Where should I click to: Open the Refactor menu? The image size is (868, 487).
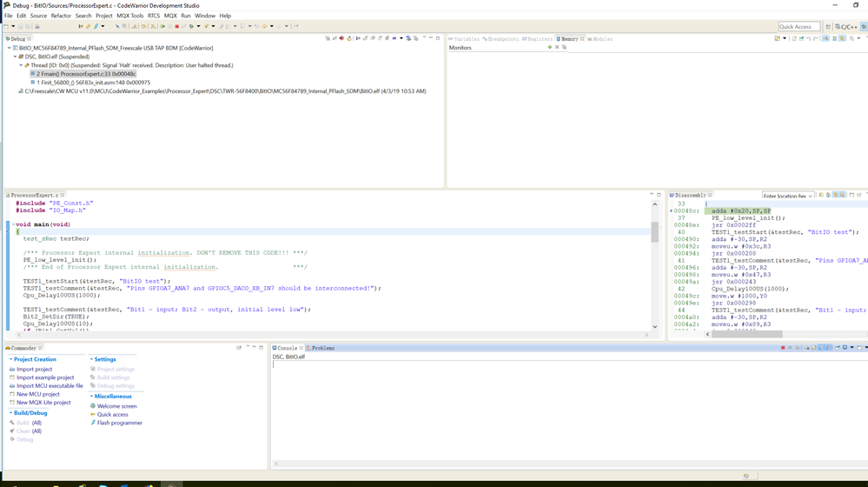61,16
